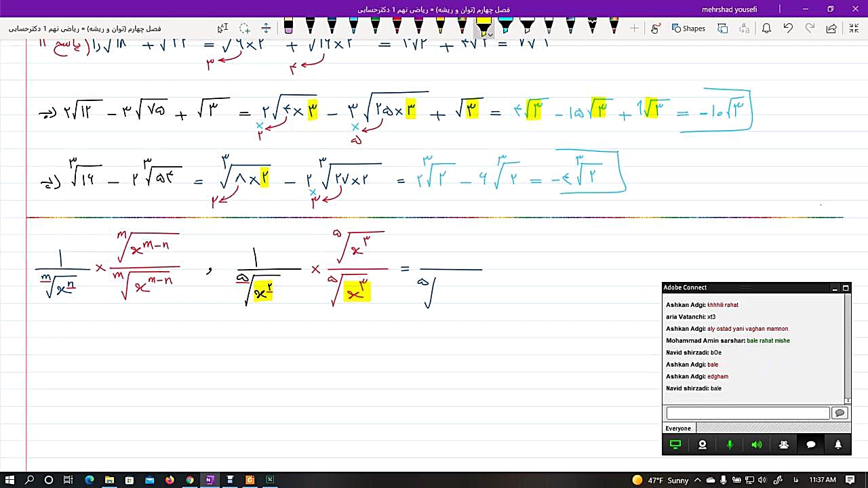
Task: Minimize the Adobe Connect chat pod
Action: point(835,288)
